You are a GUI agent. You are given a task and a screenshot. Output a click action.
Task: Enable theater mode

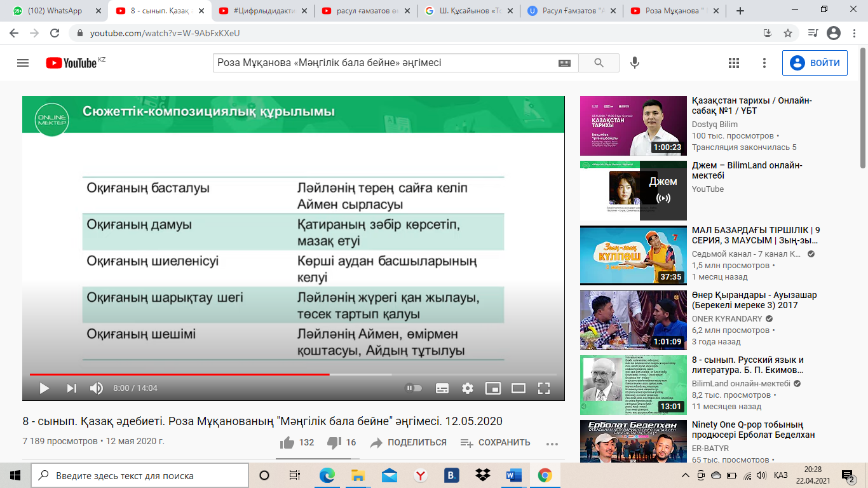click(519, 388)
